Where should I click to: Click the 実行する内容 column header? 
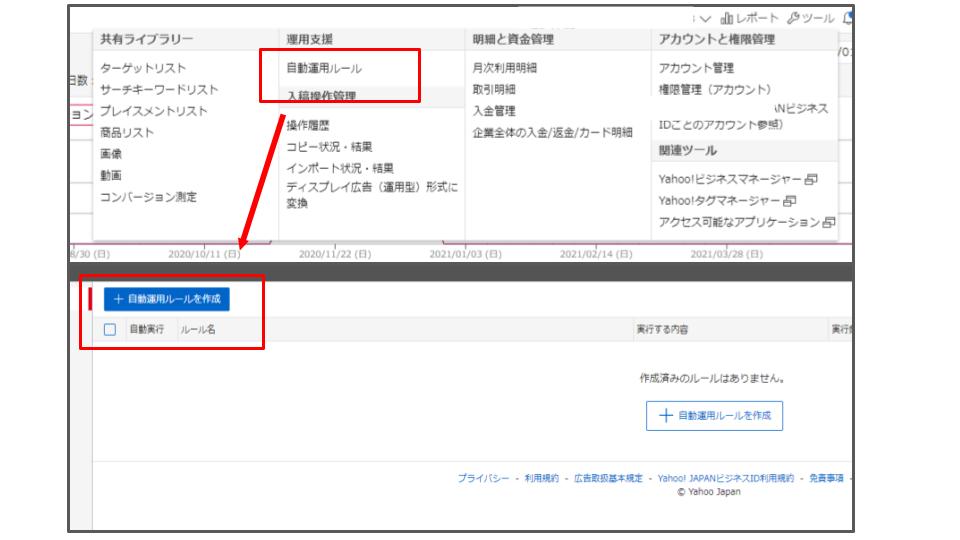coord(662,329)
